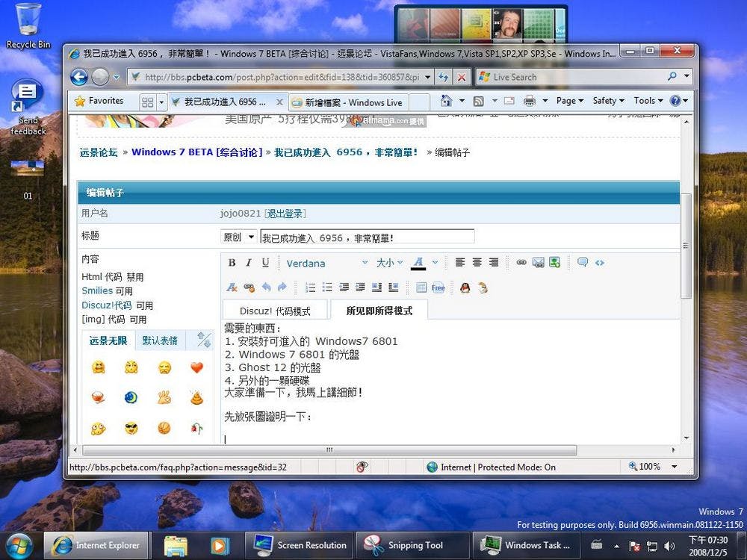Expand the address bar history dropdown

pos(428,77)
